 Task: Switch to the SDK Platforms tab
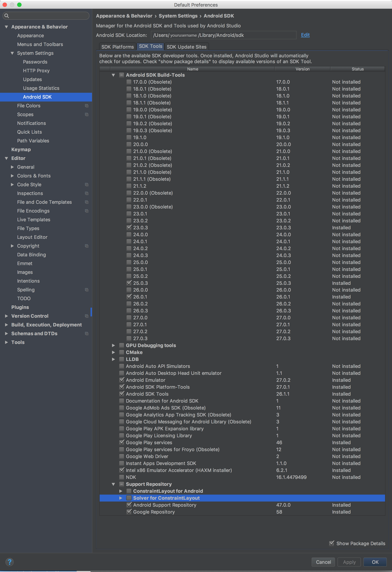tap(117, 47)
